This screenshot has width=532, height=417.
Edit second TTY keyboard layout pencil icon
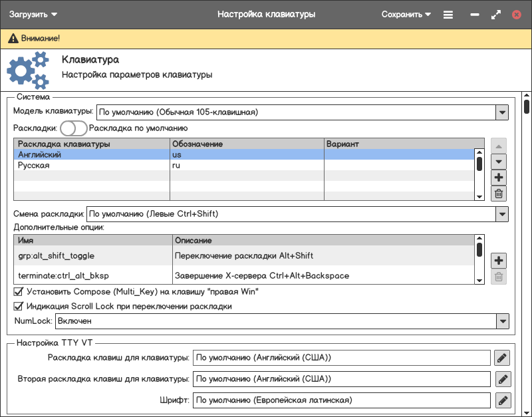click(502, 379)
